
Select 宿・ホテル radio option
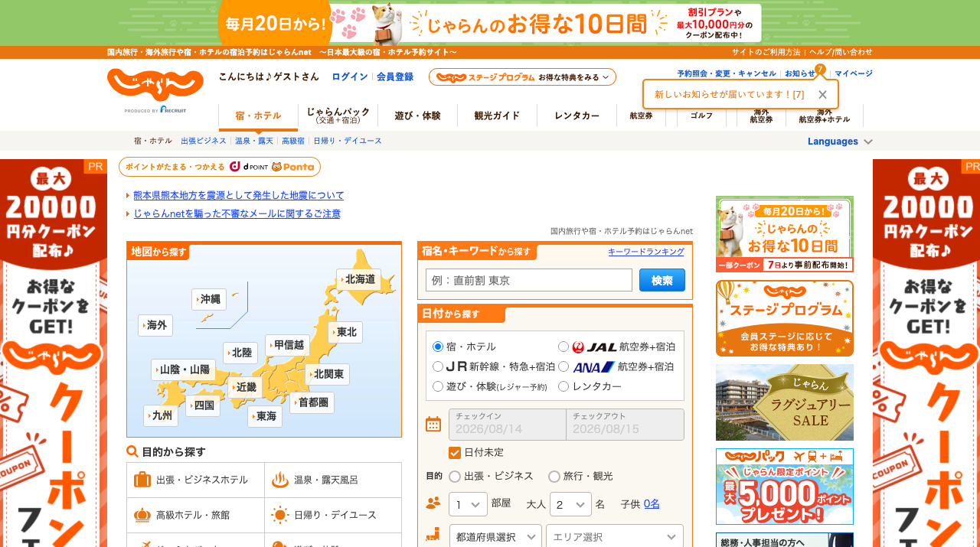coord(438,347)
